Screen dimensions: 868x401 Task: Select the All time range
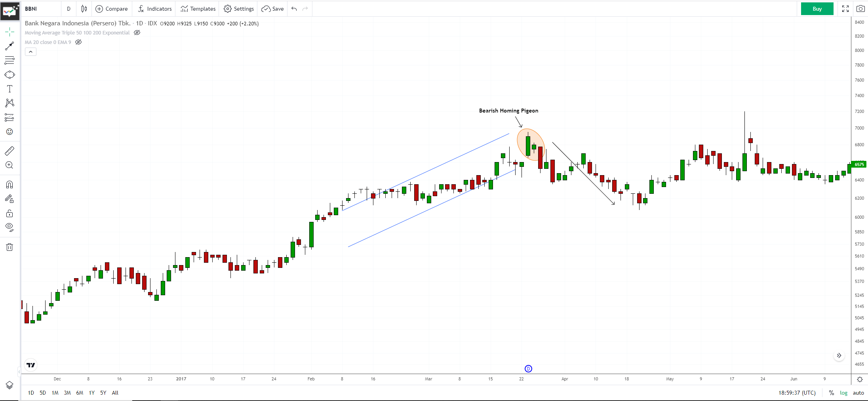(115, 393)
